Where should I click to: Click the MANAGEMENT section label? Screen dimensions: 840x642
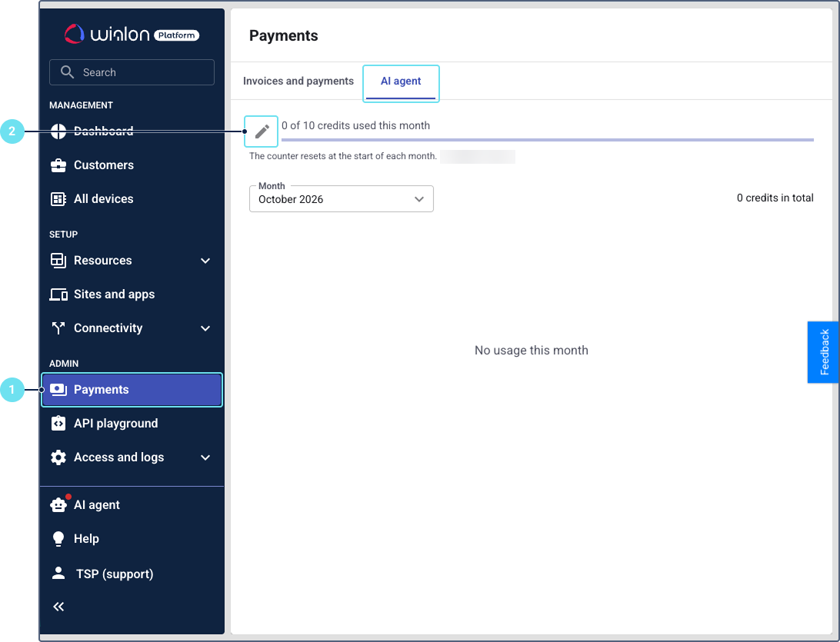pos(81,105)
